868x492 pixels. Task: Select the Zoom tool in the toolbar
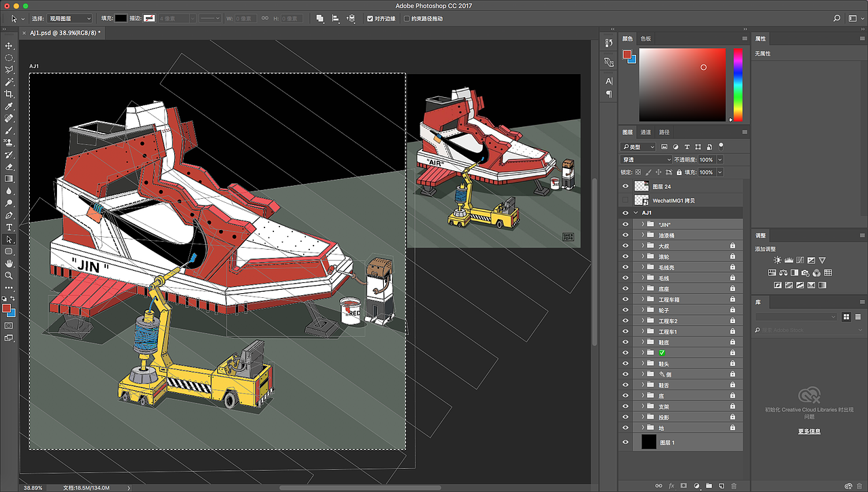point(9,276)
